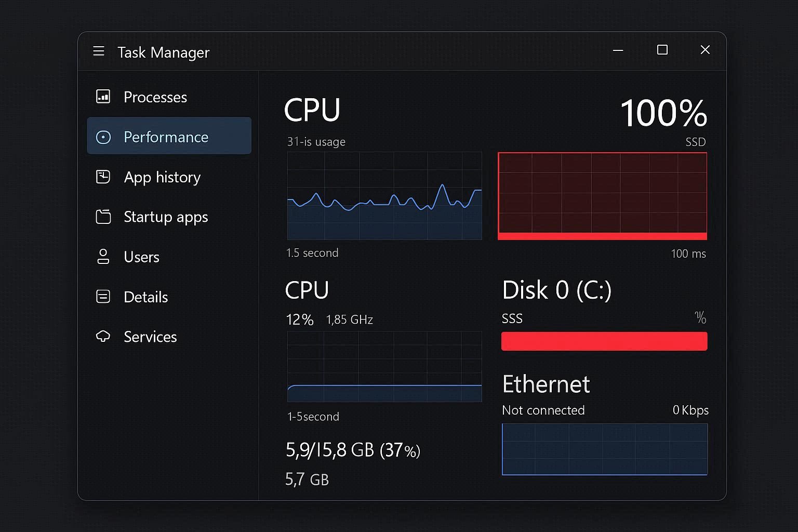Image resolution: width=798 pixels, height=532 pixels.
Task: Select the Ethernet panel
Action: click(546, 384)
